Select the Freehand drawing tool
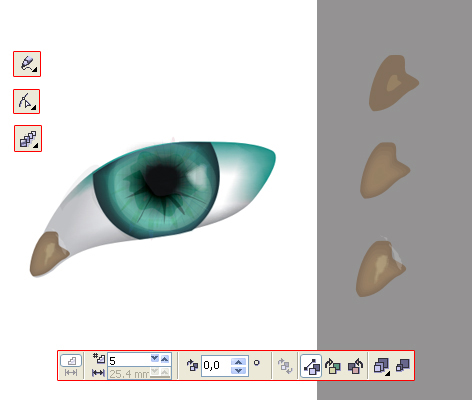 (x=27, y=64)
